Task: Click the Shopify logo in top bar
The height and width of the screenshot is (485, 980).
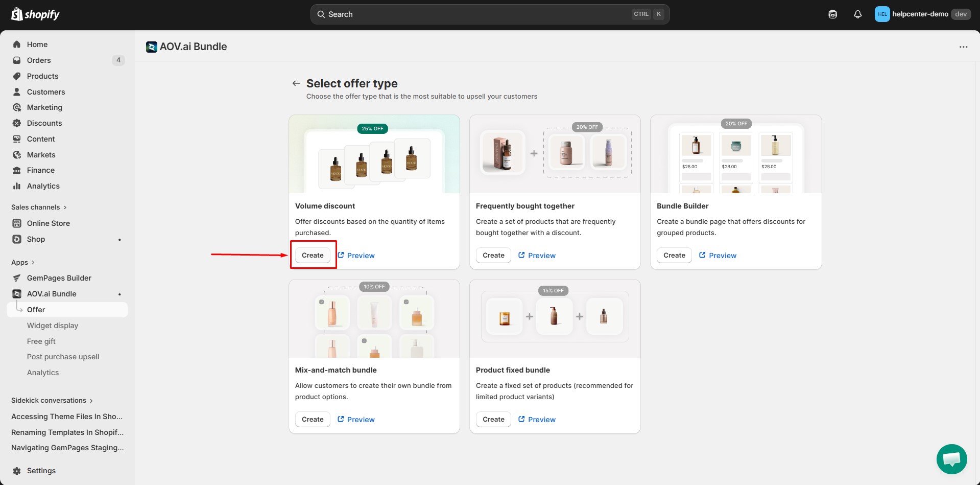Action: point(35,14)
